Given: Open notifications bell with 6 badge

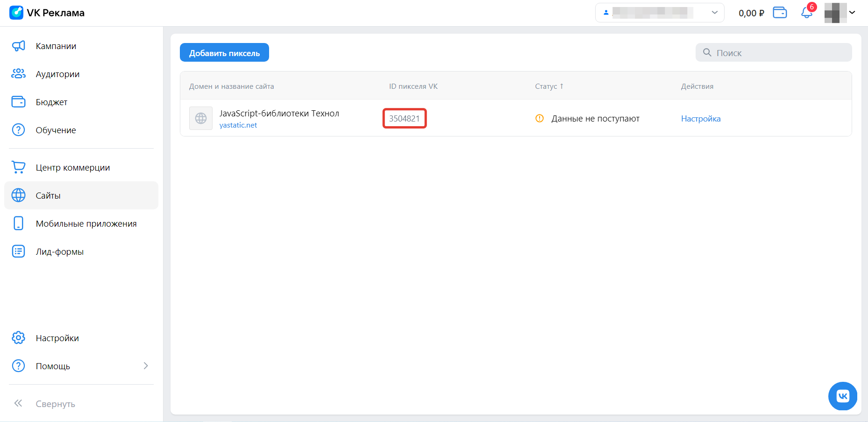Looking at the screenshot, I should pos(806,13).
